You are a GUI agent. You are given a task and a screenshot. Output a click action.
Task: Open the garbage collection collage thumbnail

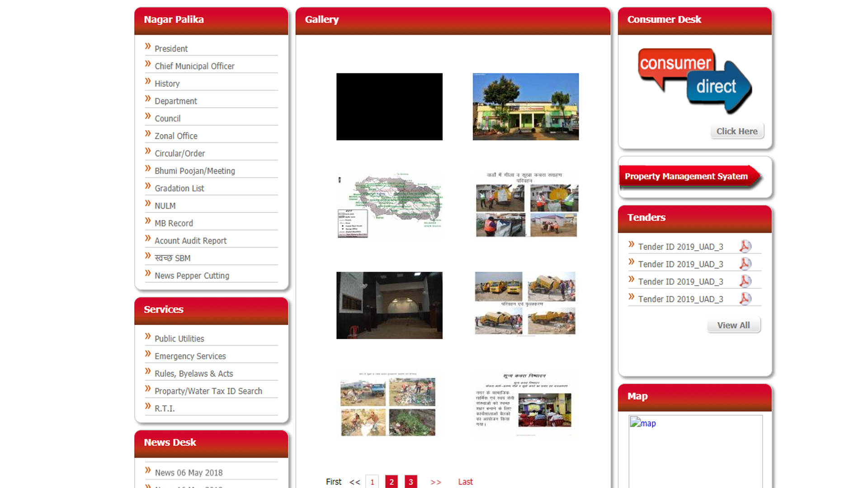pos(526,206)
